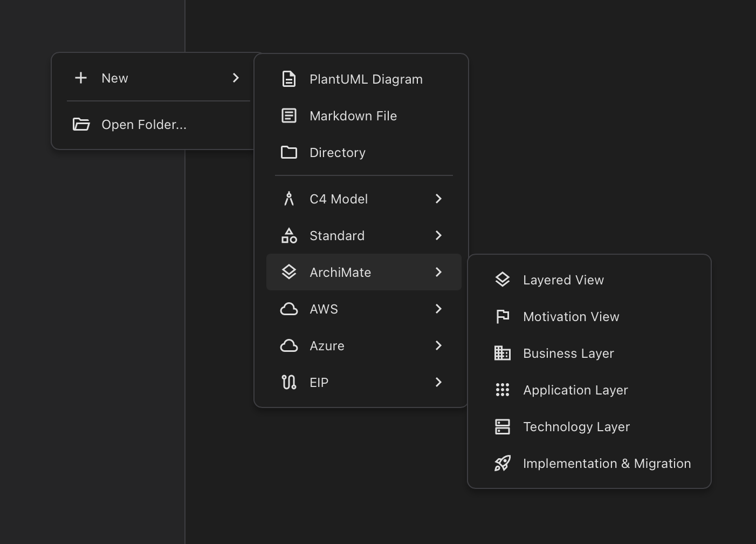756x544 pixels.
Task: Select the Directory menu entry
Action: pyautogui.click(x=364, y=152)
